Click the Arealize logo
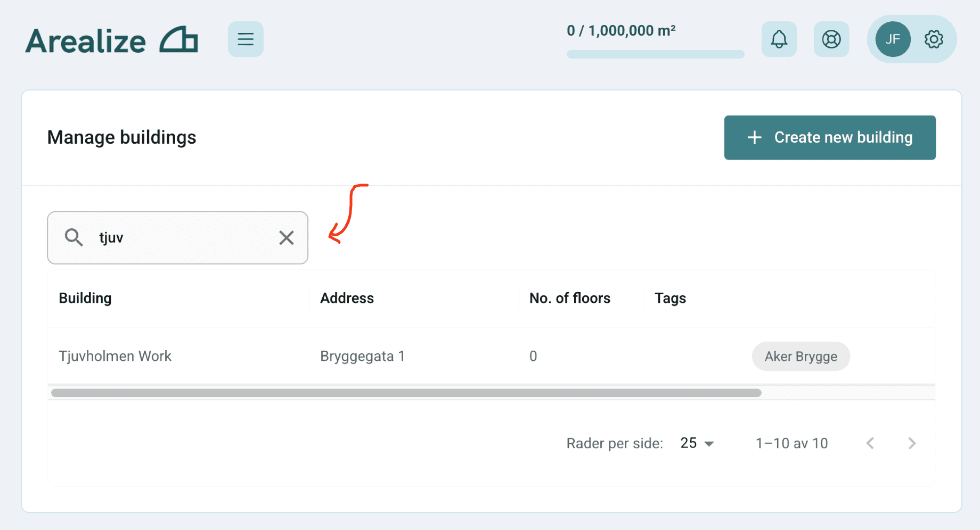Screen dimensions: 980x530 pos(112,40)
